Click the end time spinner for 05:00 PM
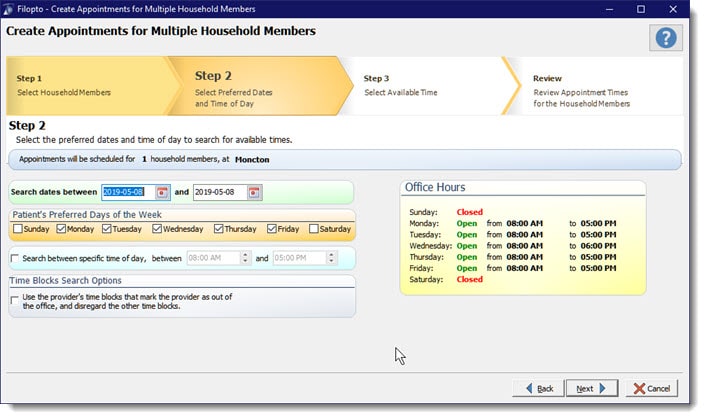The image size is (705, 419). tap(331, 258)
